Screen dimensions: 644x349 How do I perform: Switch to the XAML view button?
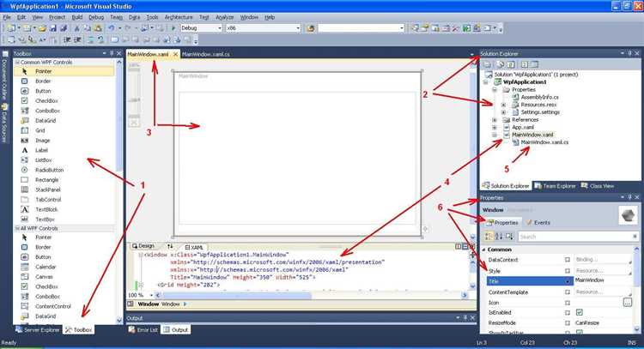[x=194, y=247]
